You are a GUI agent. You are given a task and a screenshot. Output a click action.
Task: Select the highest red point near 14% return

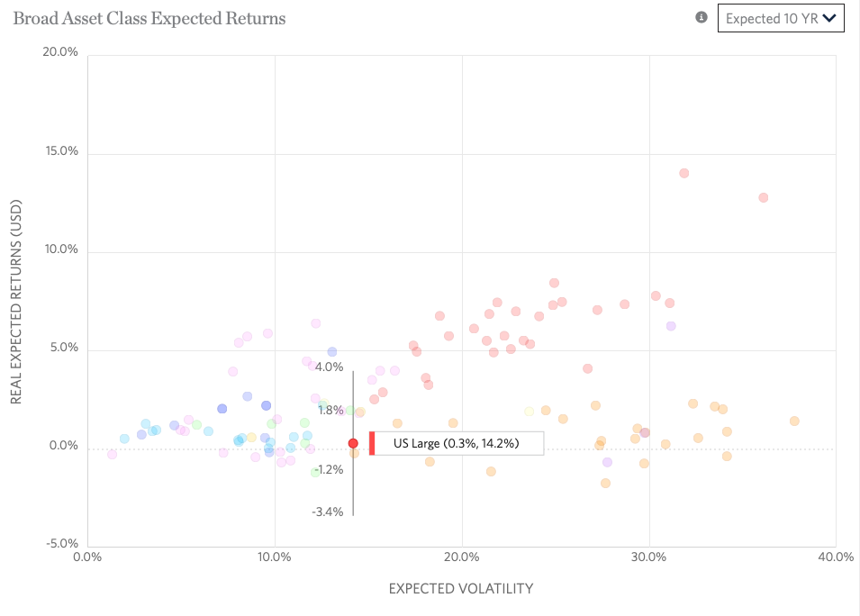684,173
